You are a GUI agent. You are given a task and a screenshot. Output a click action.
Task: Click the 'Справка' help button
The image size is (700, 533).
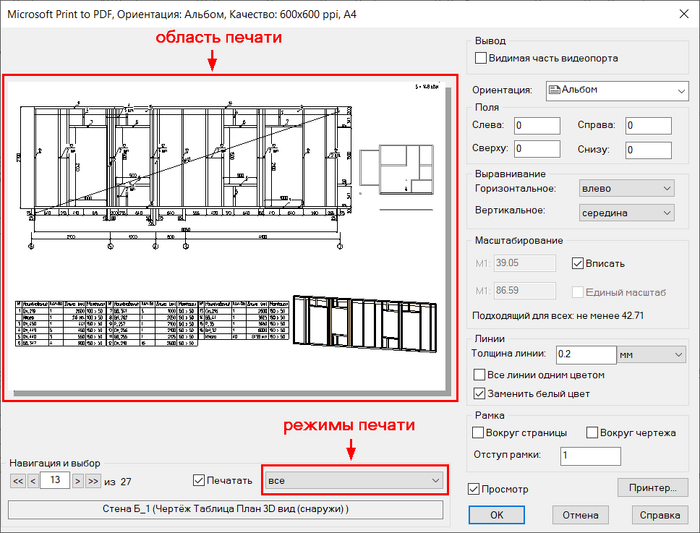pyautogui.click(x=660, y=515)
